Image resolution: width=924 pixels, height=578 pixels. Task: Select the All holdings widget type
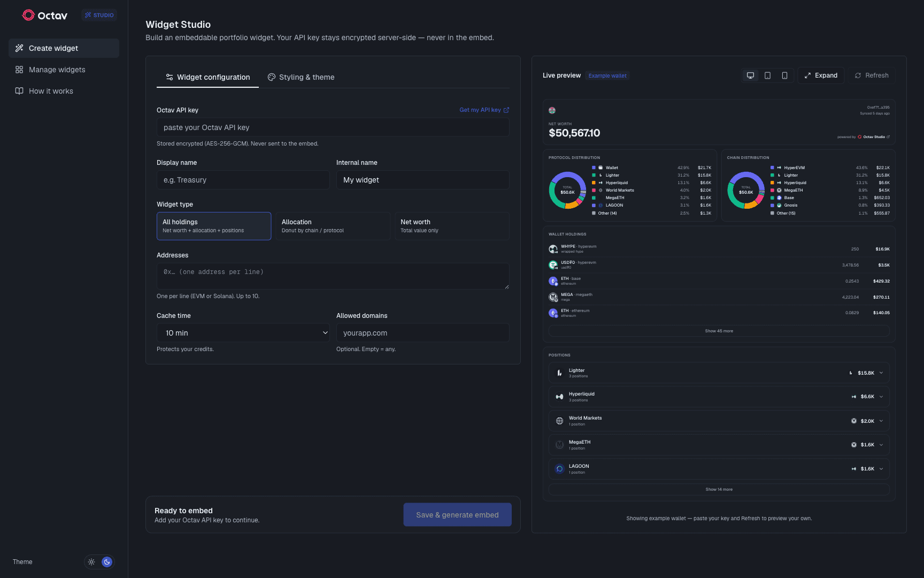tap(214, 226)
